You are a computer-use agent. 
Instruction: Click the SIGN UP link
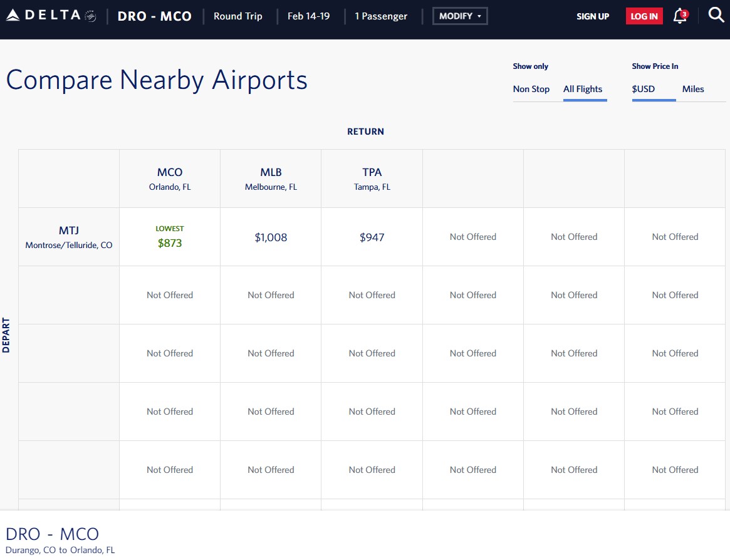593,16
